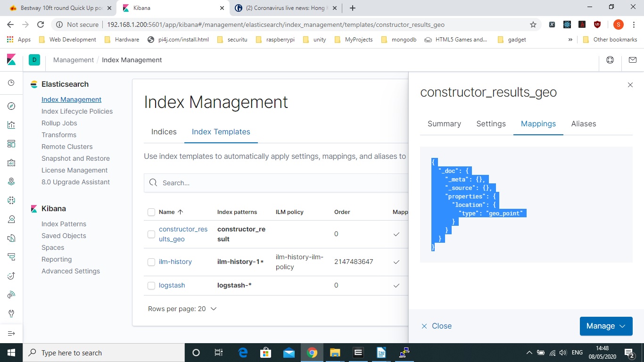Open Microsoft Edge from taskbar

[x=243, y=353]
